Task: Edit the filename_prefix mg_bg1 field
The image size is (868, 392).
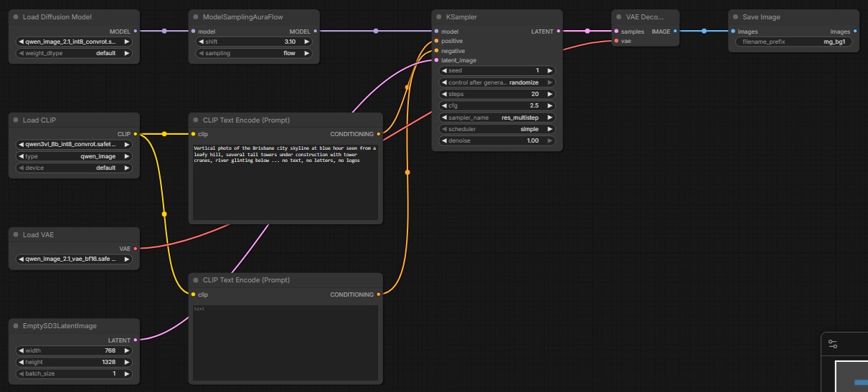Action: pyautogui.click(x=794, y=42)
